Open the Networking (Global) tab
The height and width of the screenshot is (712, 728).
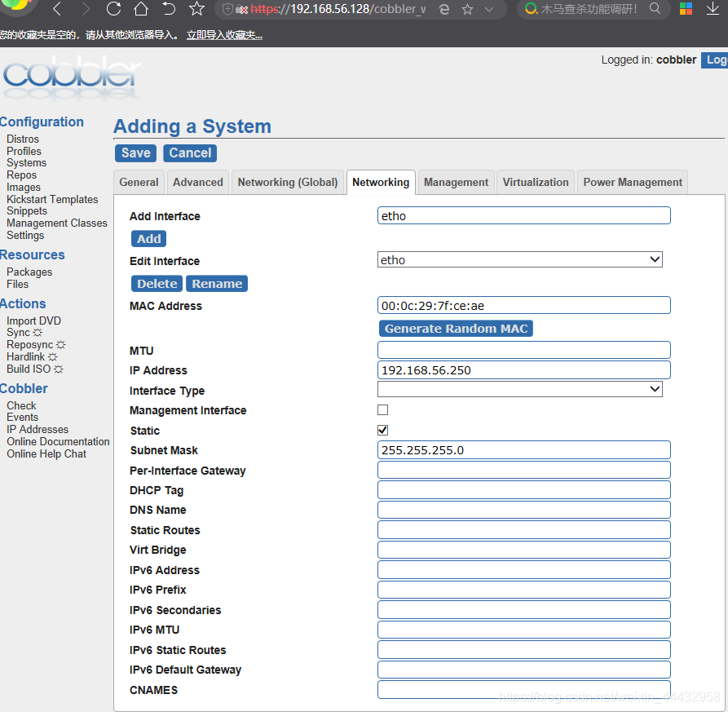point(288,182)
